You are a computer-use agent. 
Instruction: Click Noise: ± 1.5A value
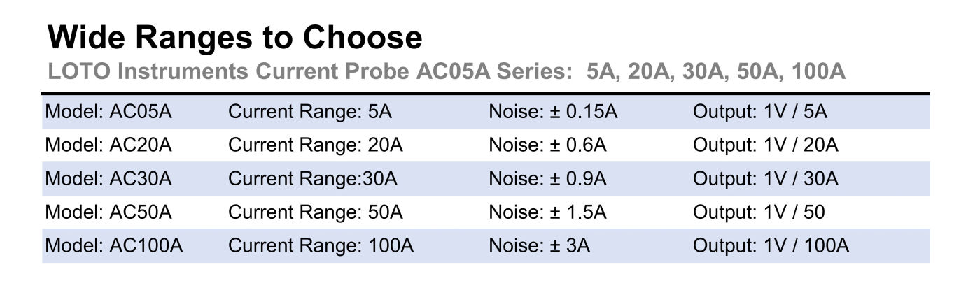[x=547, y=212]
